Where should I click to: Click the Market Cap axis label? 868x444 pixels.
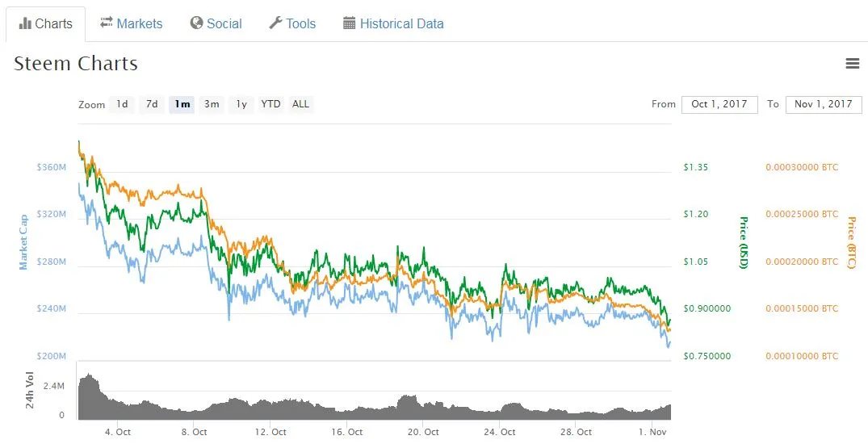[23, 242]
